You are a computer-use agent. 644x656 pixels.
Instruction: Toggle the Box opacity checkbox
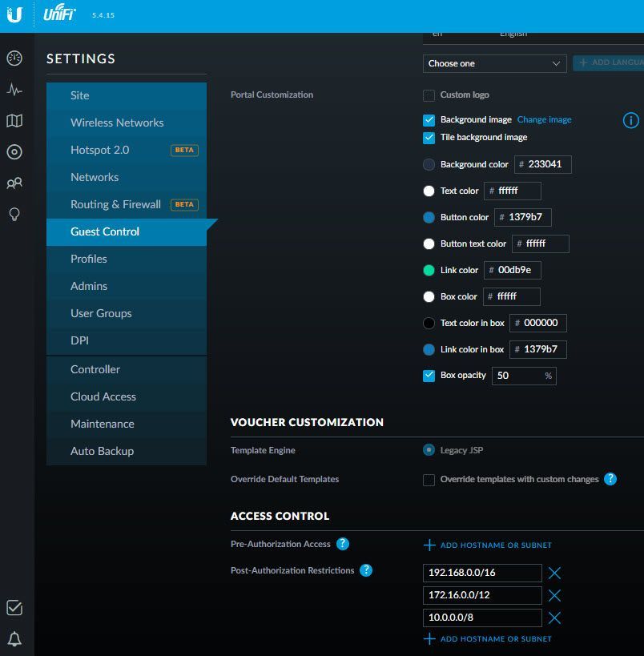pyautogui.click(x=429, y=375)
